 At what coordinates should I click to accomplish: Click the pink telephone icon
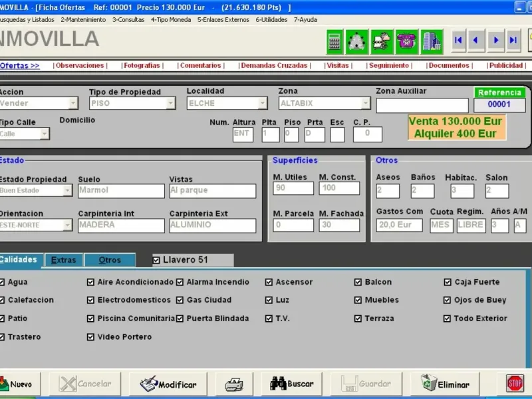[x=407, y=42]
